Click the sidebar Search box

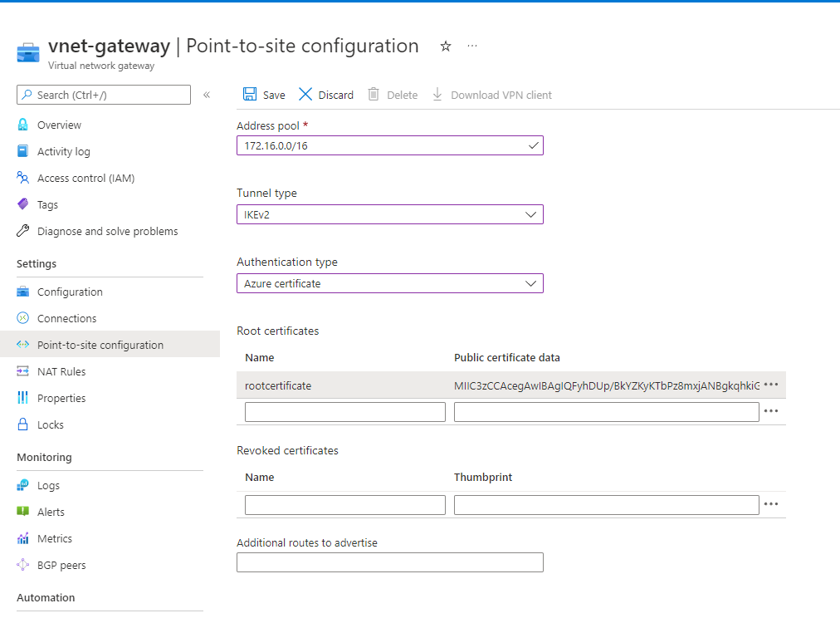click(x=104, y=95)
